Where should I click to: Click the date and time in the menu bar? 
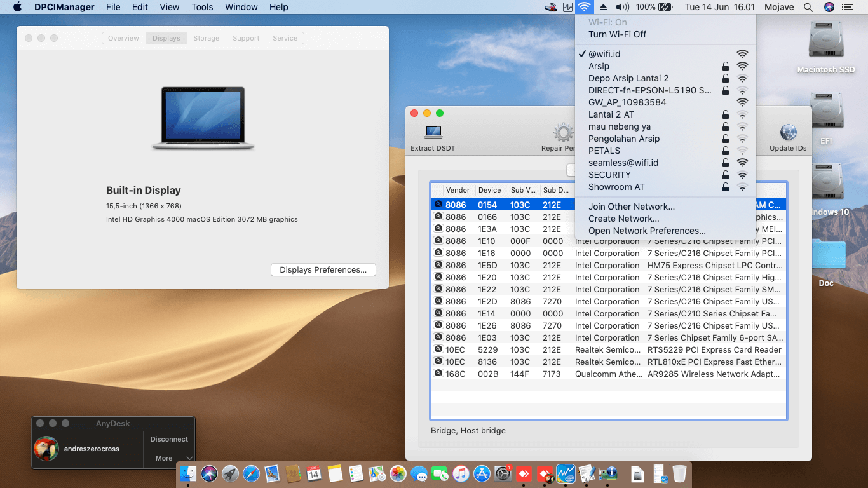(x=720, y=7)
